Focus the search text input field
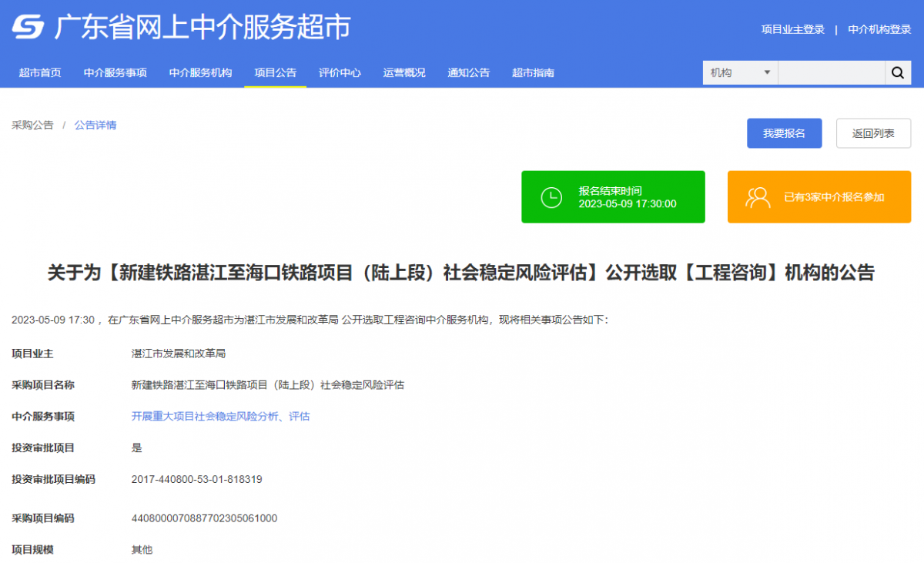Viewport: 924px width, 563px height. click(x=831, y=73)
